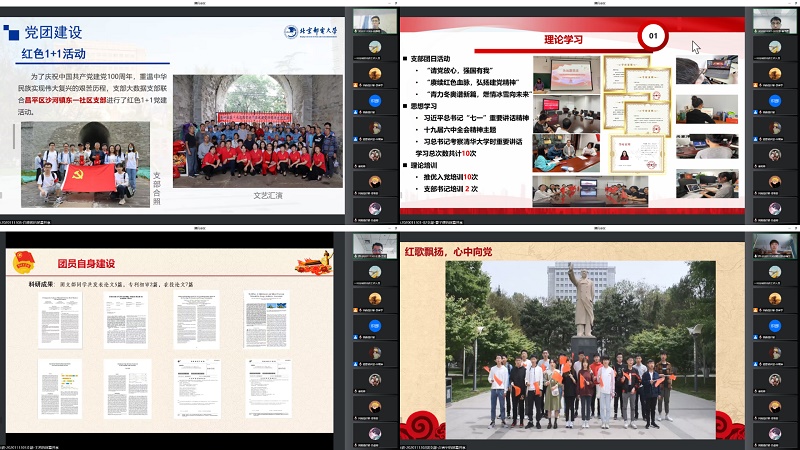Screen dimensions: 800x450
Task: Click sunglasses avatar in top-right window sidebar
Action: [775, 128]
